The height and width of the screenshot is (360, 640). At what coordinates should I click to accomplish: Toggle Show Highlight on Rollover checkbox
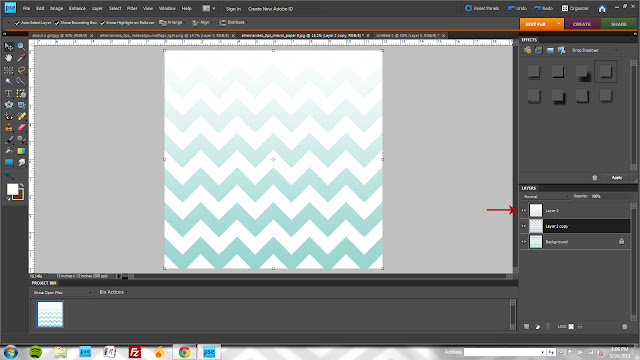102,23
